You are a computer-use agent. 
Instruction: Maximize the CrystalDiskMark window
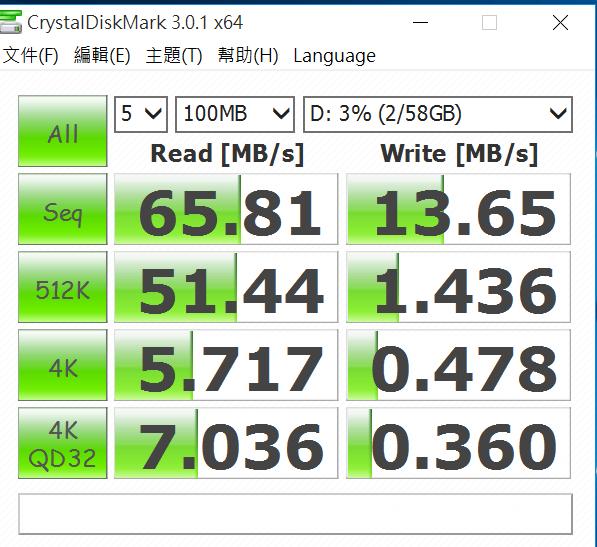(489, 22)
